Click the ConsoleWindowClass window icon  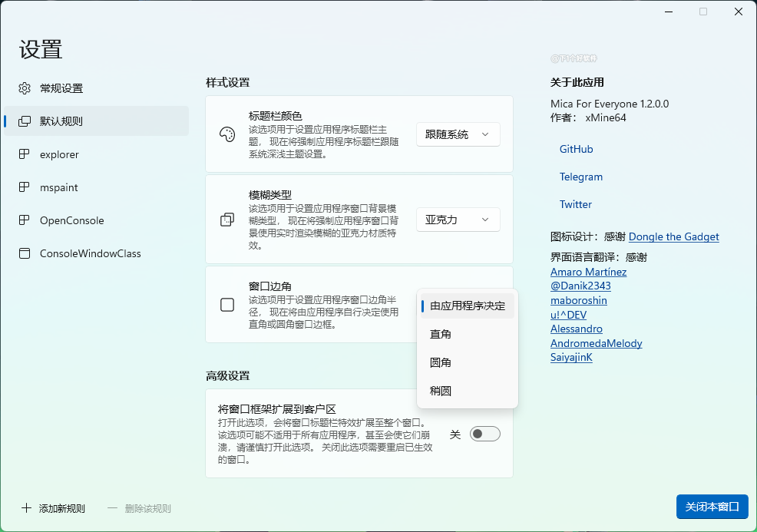pos(25,253)
